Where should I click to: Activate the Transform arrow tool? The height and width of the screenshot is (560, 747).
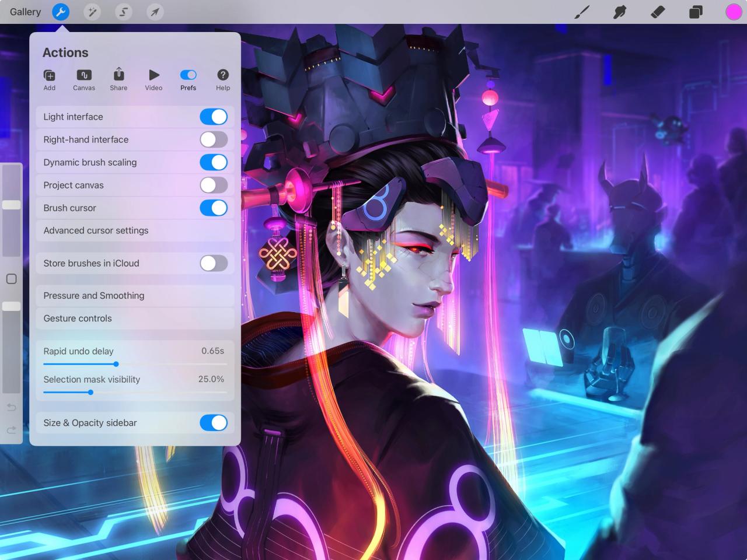(x=155, y=12)
